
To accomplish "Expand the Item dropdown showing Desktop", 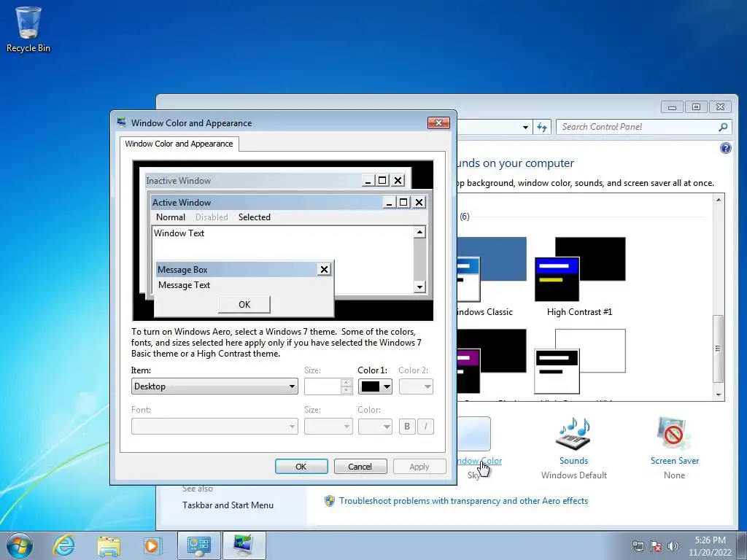I will [x=214, y=386].
